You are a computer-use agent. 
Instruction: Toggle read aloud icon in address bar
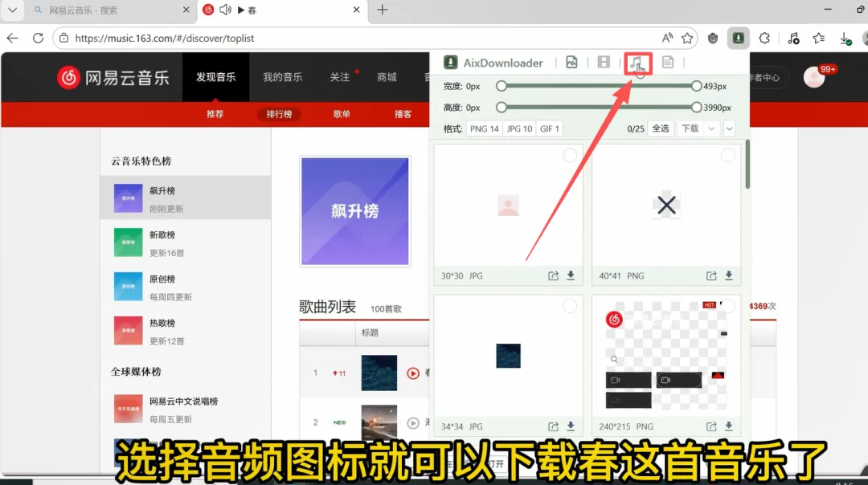tap(667, 39)
